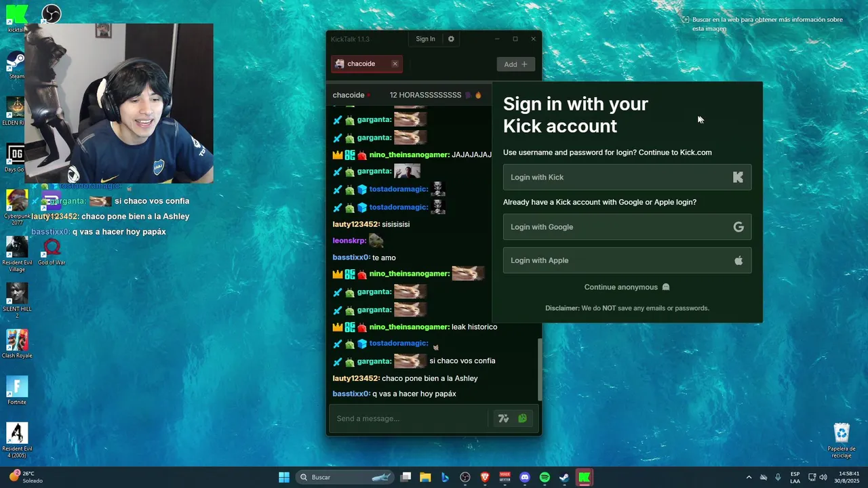Screen dimensions: 868x488
Task: Open Resident Evil 4 (2005) shortcut
Action: click(x=17, y=441)
